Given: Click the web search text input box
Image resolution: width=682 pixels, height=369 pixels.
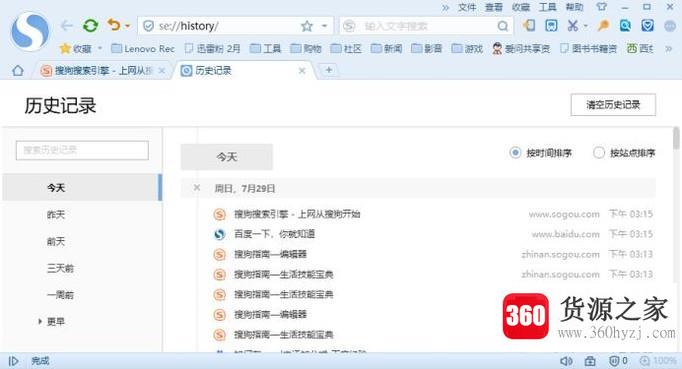Looking at the screenshot, I should coord(426,26).
